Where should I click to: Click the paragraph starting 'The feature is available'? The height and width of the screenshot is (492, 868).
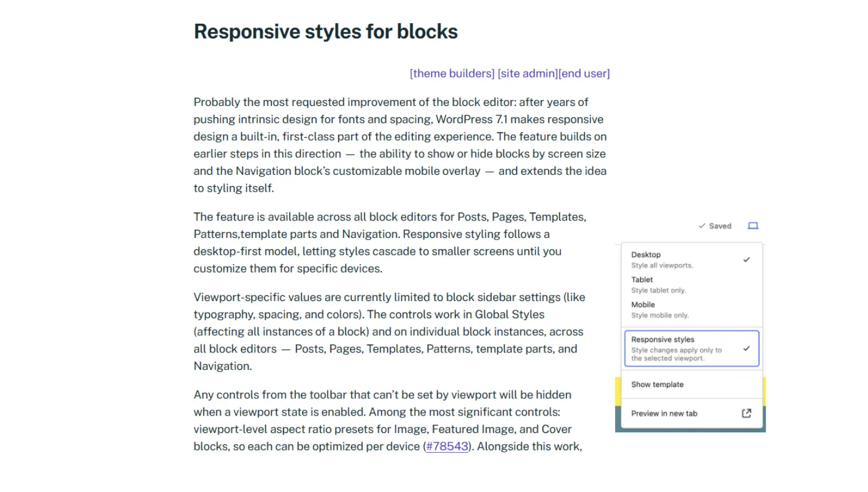point(390,243)
